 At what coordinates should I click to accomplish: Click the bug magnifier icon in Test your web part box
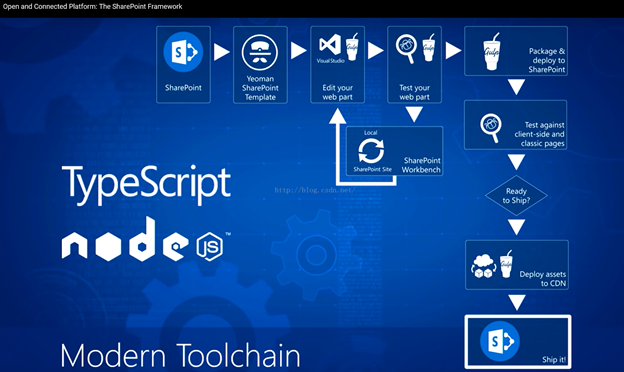[406, 49]
